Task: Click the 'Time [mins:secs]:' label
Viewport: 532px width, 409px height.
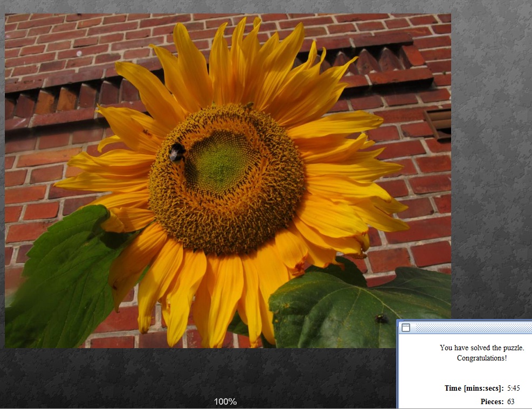Action: pos(474,388)
